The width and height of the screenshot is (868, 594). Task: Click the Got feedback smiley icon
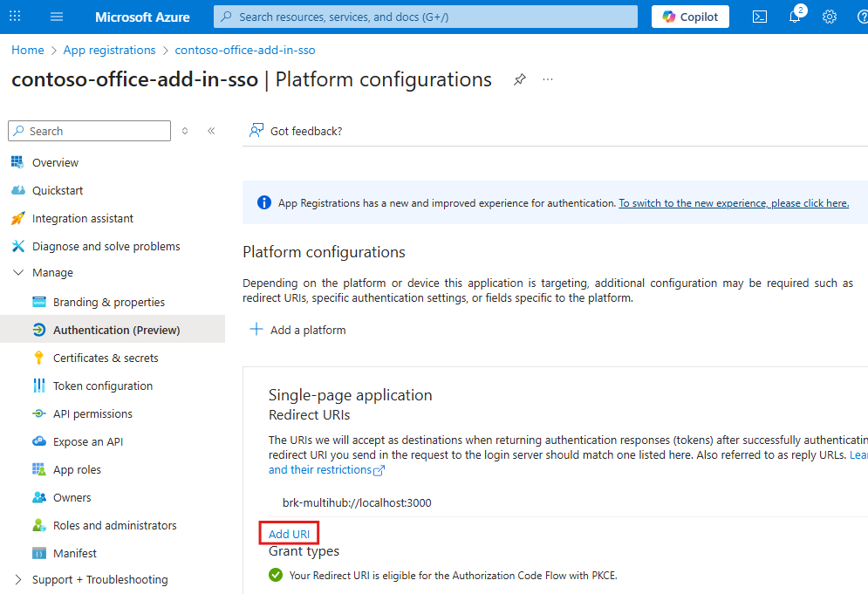tap(256, 130)
